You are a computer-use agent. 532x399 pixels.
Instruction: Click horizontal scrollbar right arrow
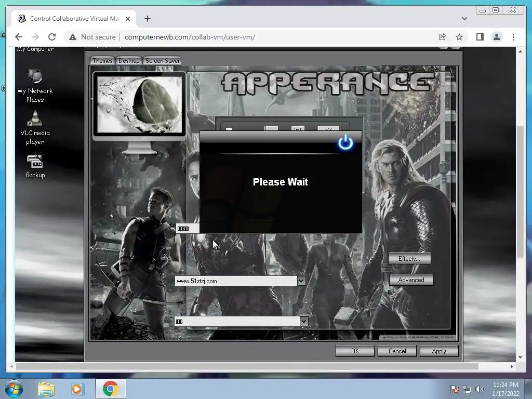[x=512, y=366]
